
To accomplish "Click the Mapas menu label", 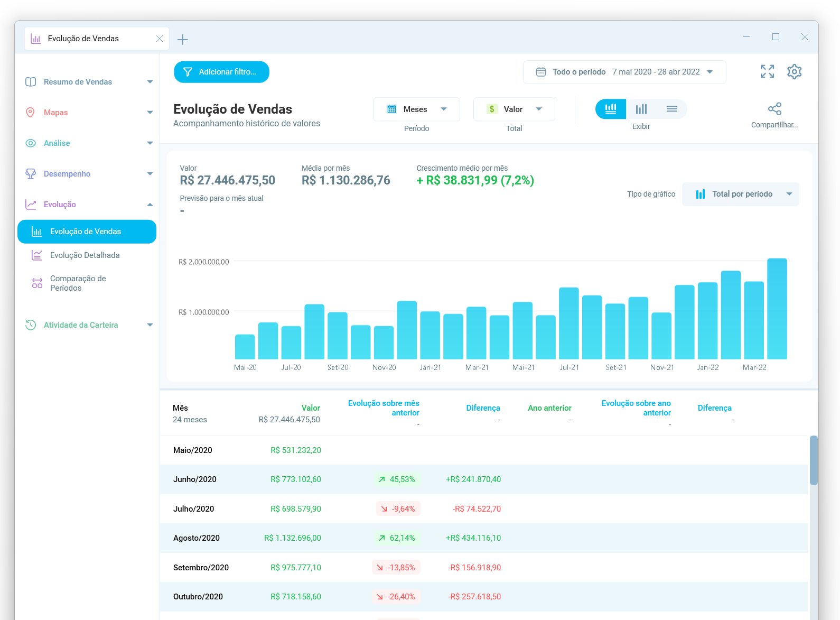I will pyautogui.click(x=55, y=113).
